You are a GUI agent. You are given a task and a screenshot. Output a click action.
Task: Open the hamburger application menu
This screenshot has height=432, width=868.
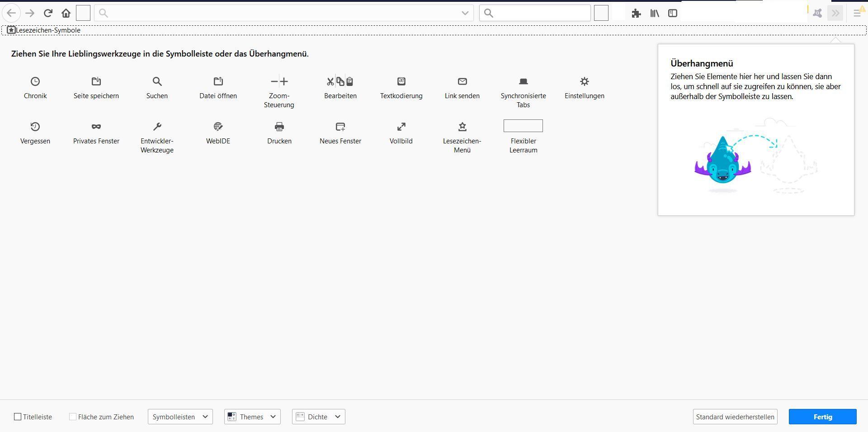[857, 13]
